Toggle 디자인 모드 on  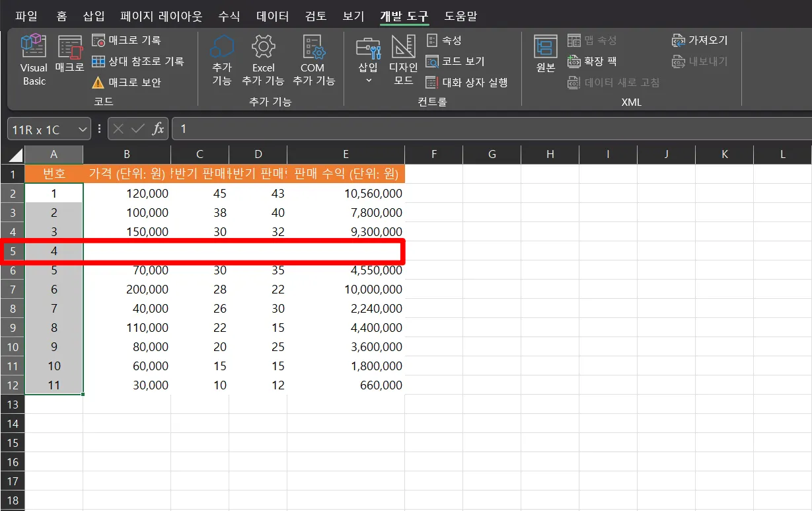(x=403, y=59)
